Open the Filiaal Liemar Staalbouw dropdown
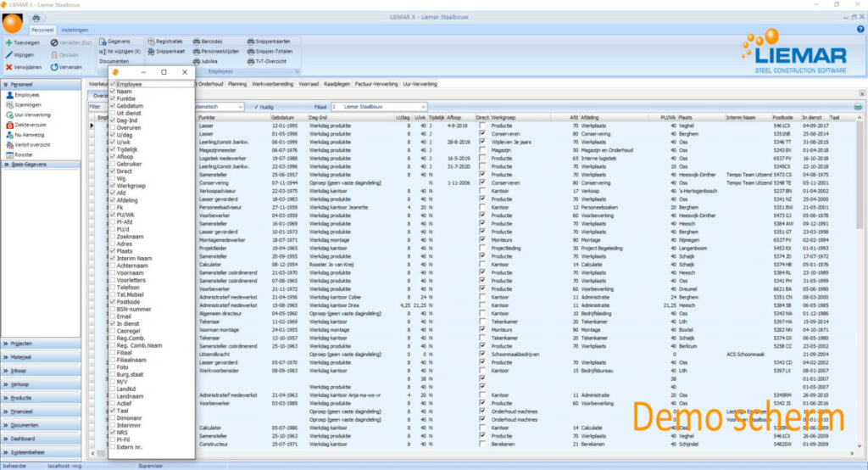 point(423,107)
